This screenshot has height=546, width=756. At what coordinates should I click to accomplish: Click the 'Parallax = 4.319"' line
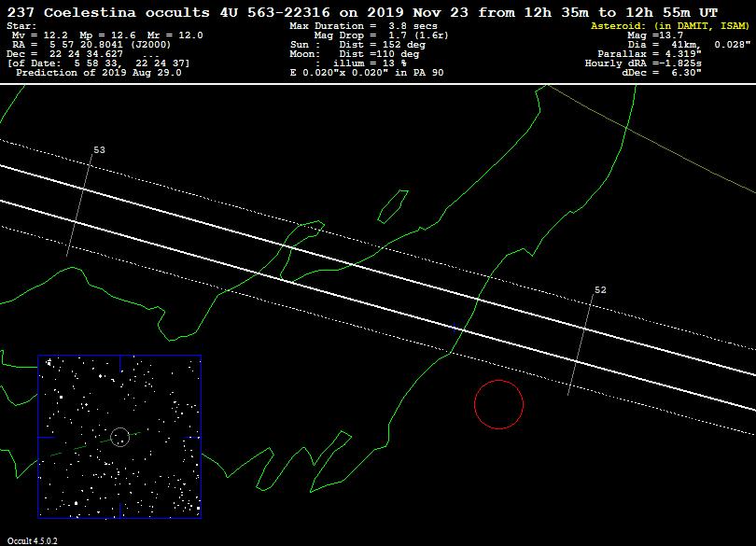[650, 54]
